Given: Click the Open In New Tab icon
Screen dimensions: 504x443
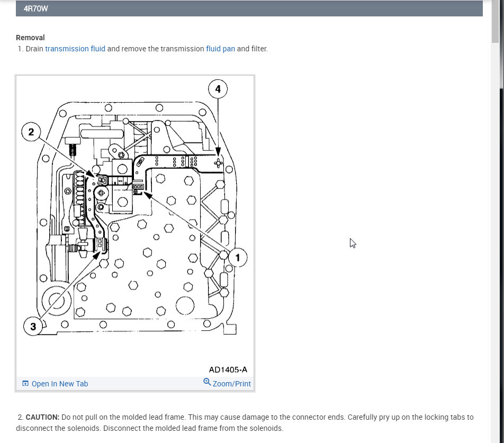Looking at the screenshot, I should 25,383.
